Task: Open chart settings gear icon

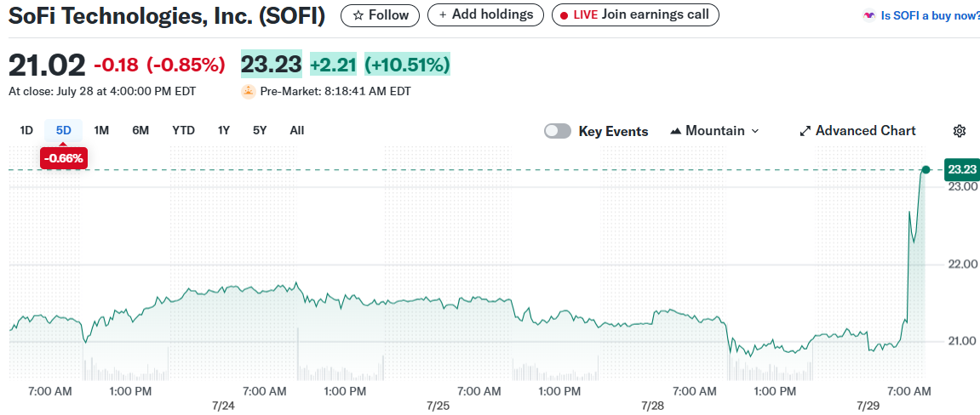Action: click(x=960, y=131)
